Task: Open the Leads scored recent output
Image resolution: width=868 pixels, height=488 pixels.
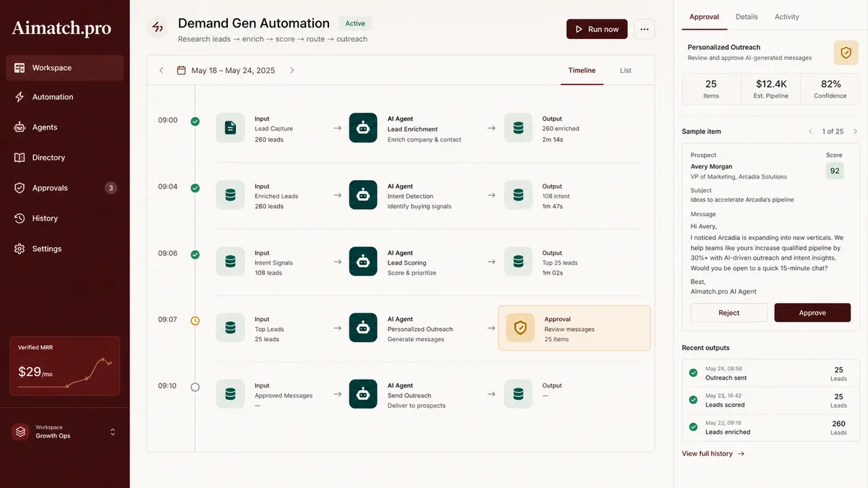Action: (x=770, y=401)
